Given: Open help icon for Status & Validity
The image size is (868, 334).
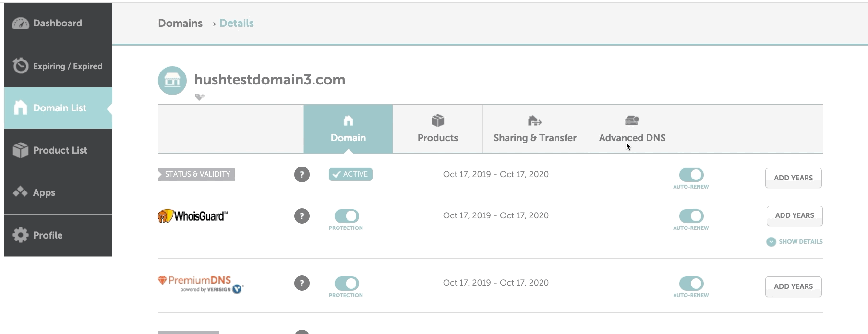Looking at the screenshot, I should click(301, 175).
